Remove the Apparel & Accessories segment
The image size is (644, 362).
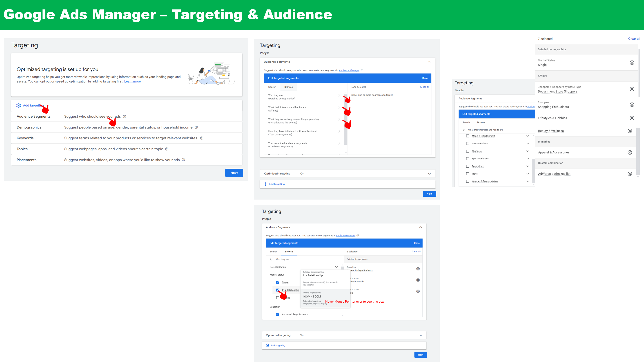pyautogui.click(x=630, y=152)
